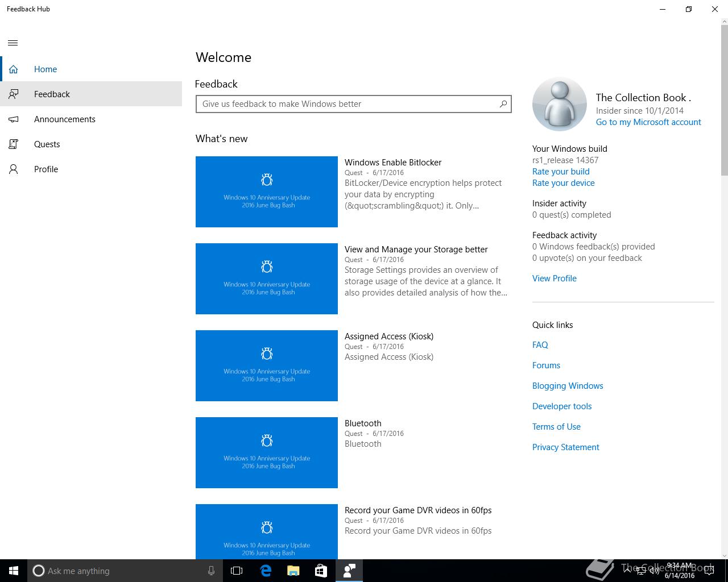Open Terms of Use link
Image resolution: width=728 pixels, height=582 pixels.
pos(556,427)
